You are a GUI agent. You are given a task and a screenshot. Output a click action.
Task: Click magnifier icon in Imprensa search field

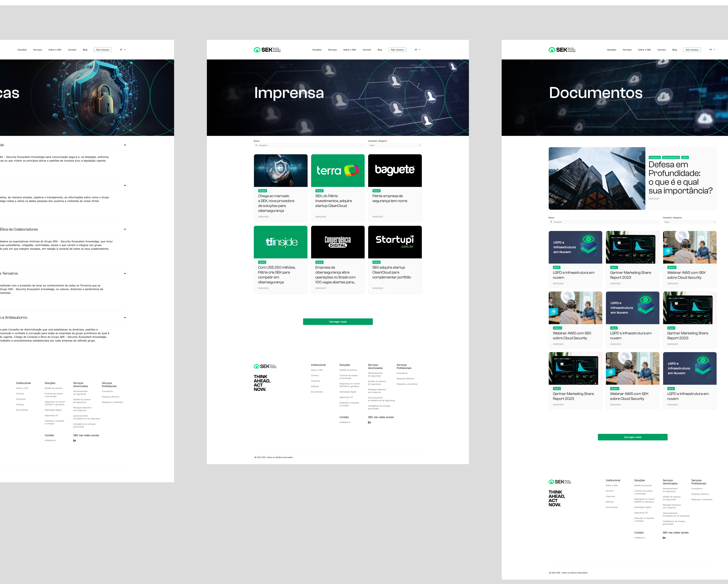[256, 146]
